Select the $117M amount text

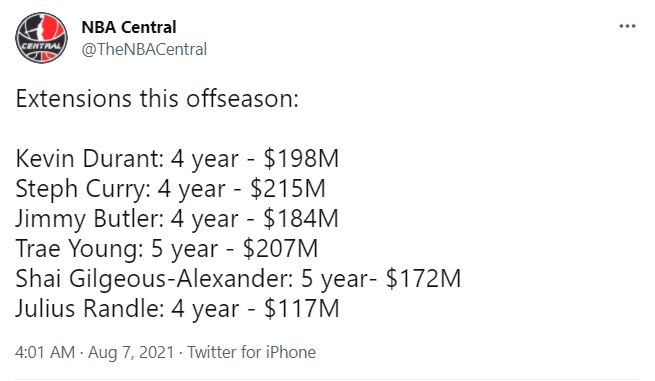pyautogui.click(x=301, y=309)
